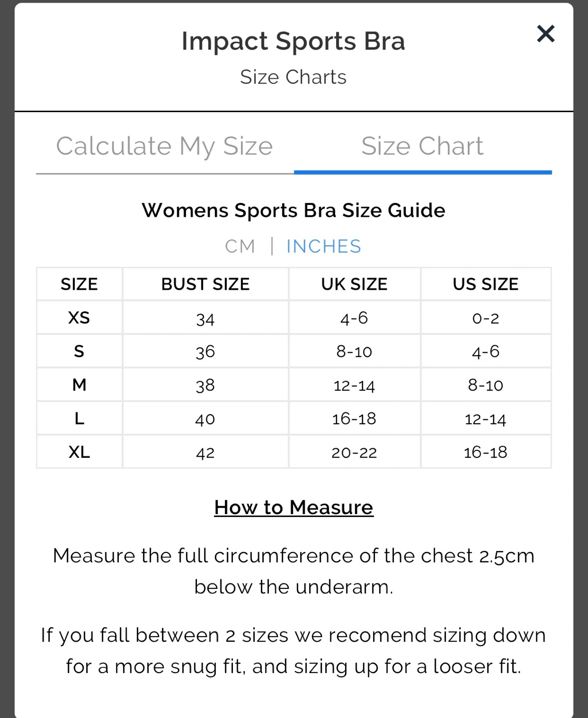This screenshot has width=588, height=718.
Task: Switch to Calculate My Size tab
Action: click(165, 146)
